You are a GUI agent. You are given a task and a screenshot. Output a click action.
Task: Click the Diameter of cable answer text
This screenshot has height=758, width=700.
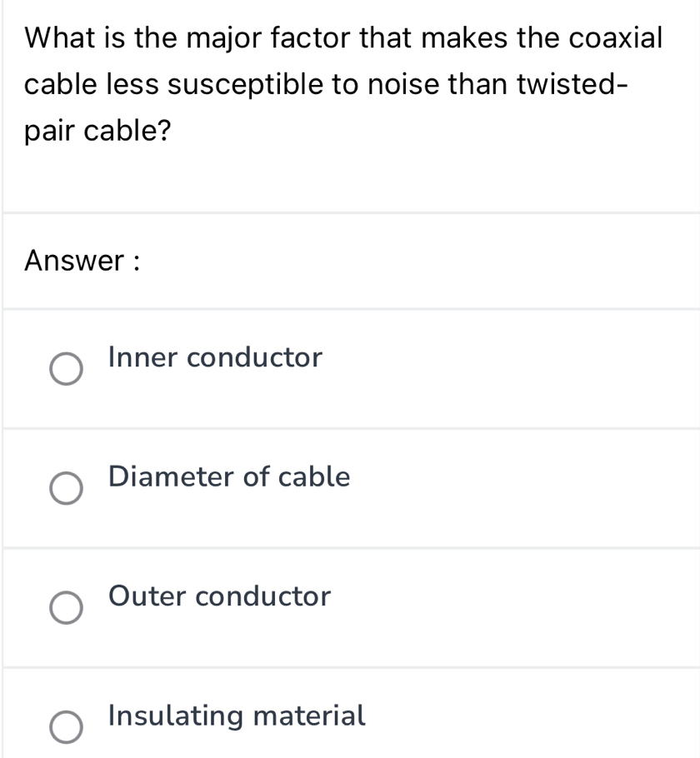(228, 476)
